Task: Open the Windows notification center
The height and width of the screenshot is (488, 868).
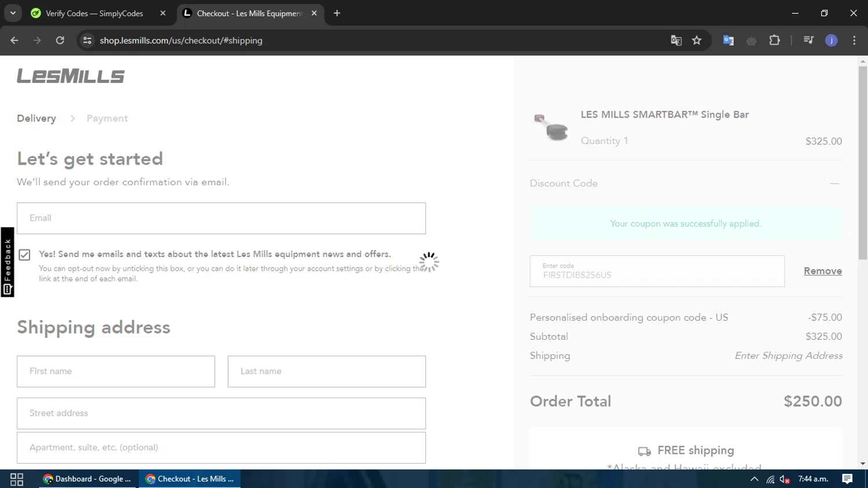Action: click(x=847, y=479)
